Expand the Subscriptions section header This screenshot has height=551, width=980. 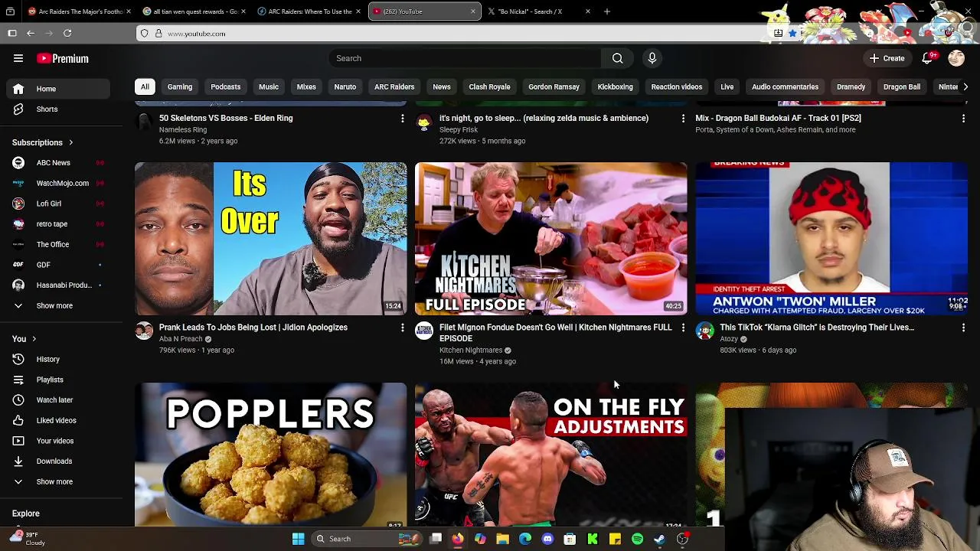pos(43,142)
